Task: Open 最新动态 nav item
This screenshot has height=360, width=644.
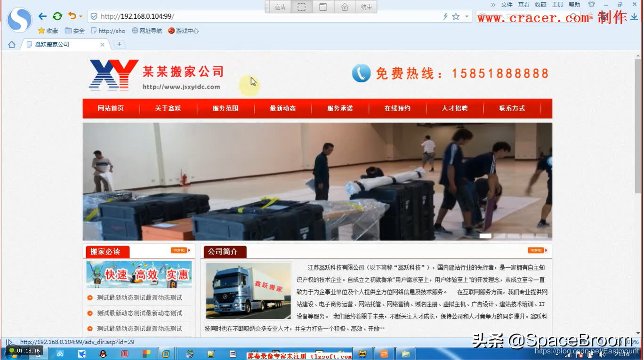Action: pos(282,108)
